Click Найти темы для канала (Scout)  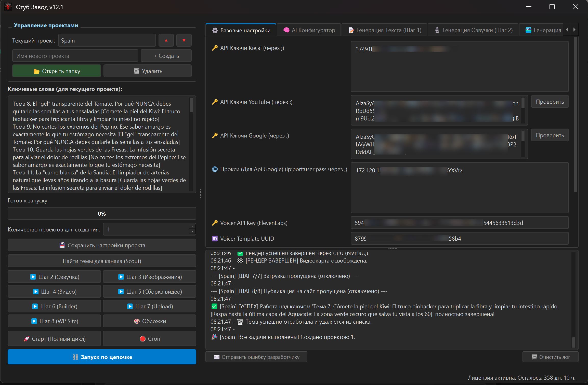(x=102, y=261)
